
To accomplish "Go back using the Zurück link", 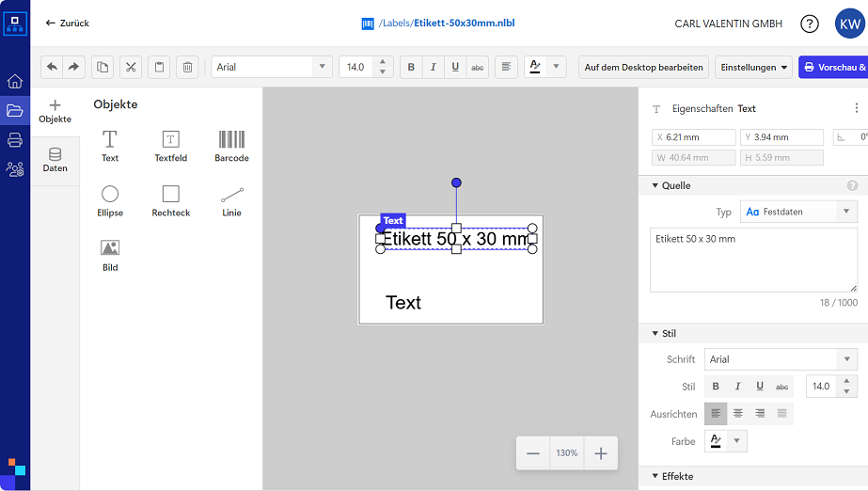I will [x=68, y=23].
